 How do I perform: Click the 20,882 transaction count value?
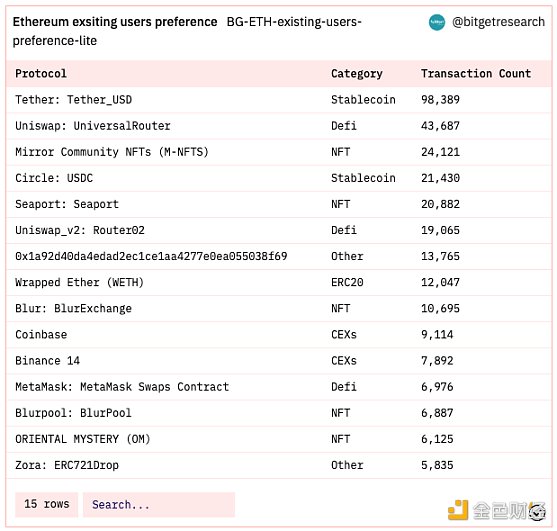pyautogui.click(x=440, y=204)
